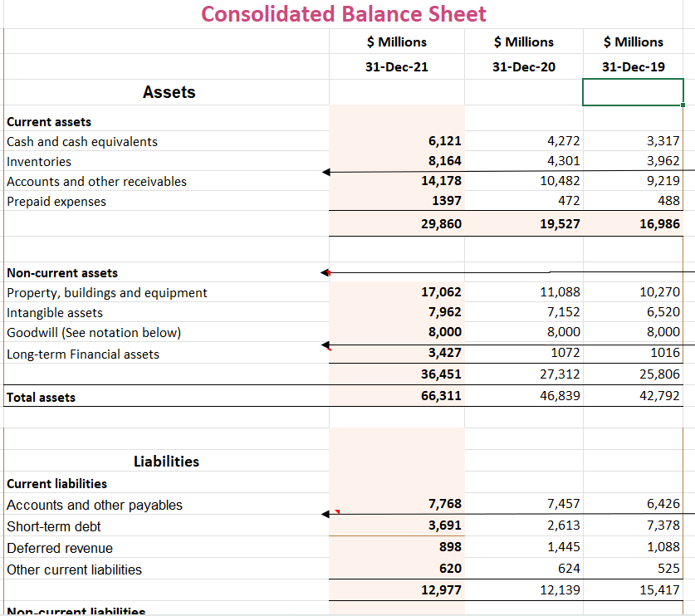
Task: Click the Short-term debt label
Action: [x=54, y=527]
